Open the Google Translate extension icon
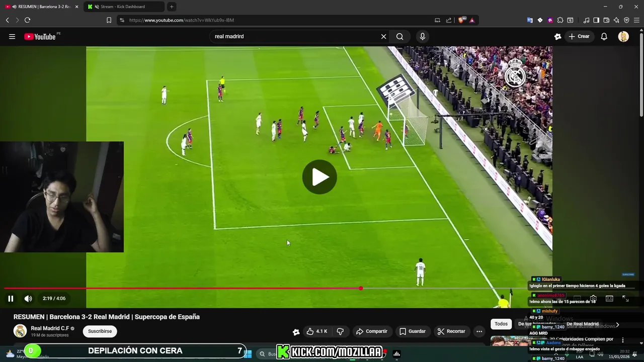The width and height of the screenshot is (644, 362). [530, 20]
